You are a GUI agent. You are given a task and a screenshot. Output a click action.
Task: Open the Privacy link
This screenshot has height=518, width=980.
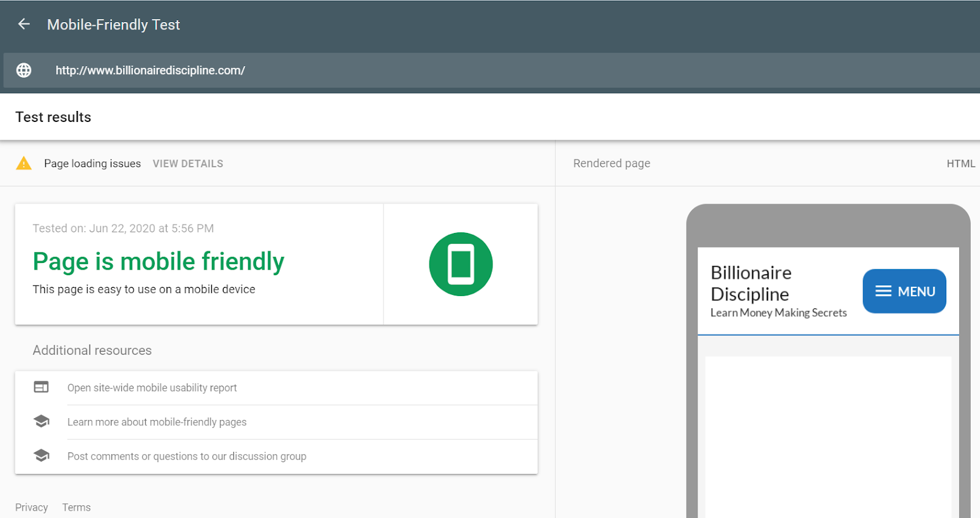pos(32,508)
